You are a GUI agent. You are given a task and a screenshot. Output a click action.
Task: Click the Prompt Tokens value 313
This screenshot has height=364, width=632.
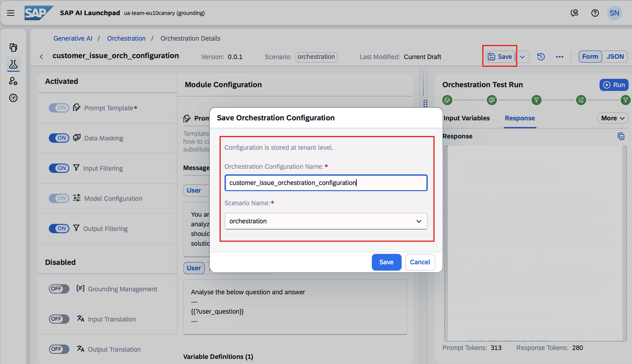pyautogui.click(x=496, y=348)
